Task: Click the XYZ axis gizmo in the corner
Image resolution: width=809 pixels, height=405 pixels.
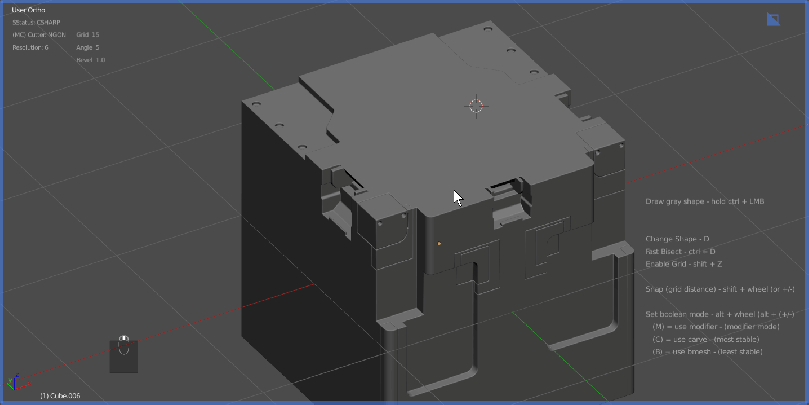Action: click(x=14, y=384)
